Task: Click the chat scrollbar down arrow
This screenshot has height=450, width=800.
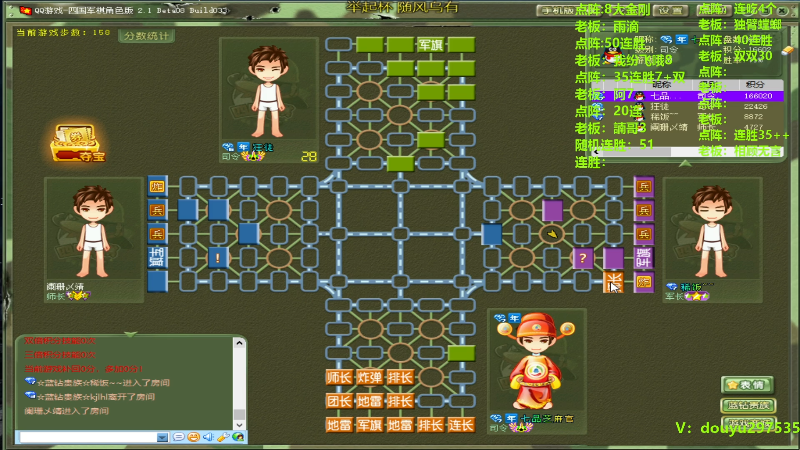Action: 239,424
